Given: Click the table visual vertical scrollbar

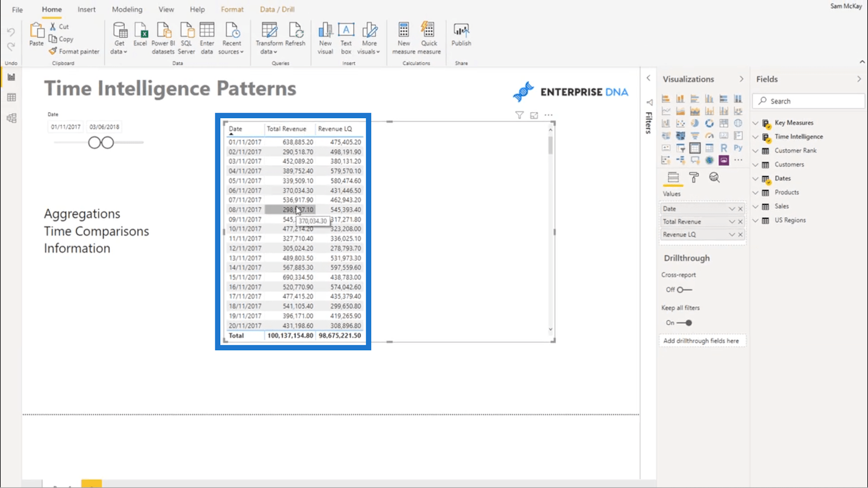Looking at the screenshot, I should pyautogui.click(x=551, y=145).
